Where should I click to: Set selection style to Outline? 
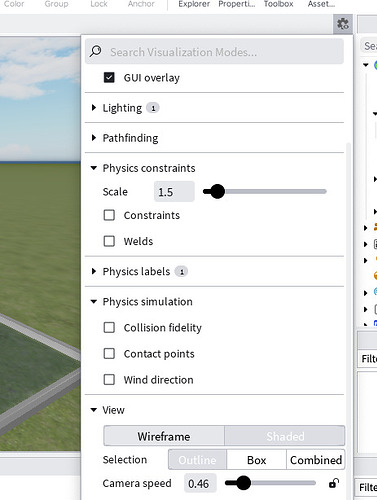point(197,460)
